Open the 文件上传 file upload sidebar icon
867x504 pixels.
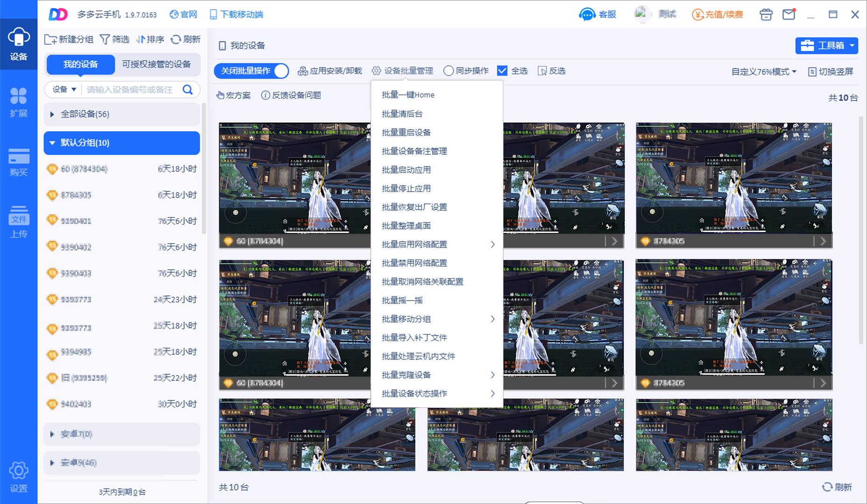click(x=19, y=222)
